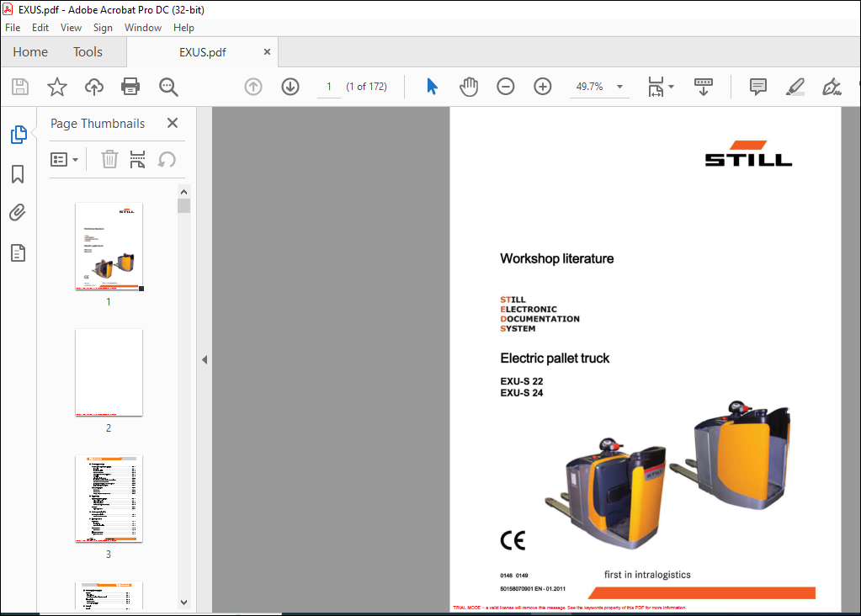The width and height of the screenshot is (861, 616).
Task: Close the Page Thumbnails panel
Action: click(x=173, y=123)
